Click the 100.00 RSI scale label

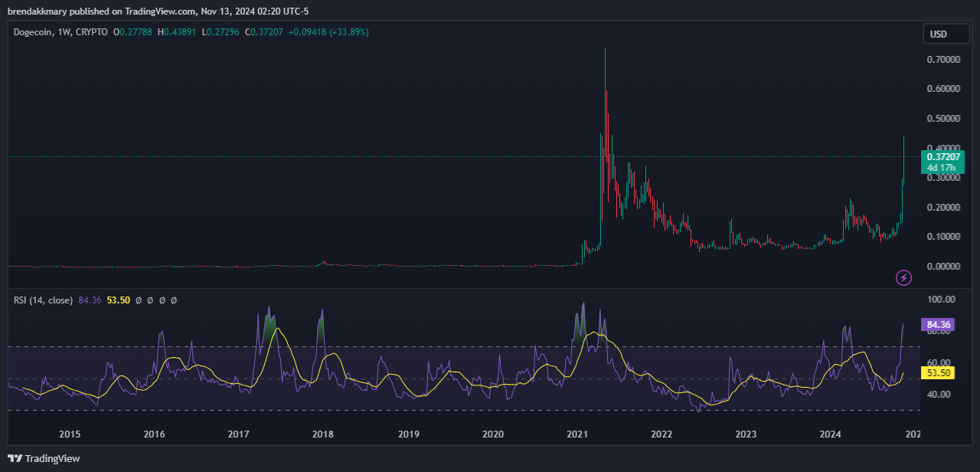[x=941, y=300]
